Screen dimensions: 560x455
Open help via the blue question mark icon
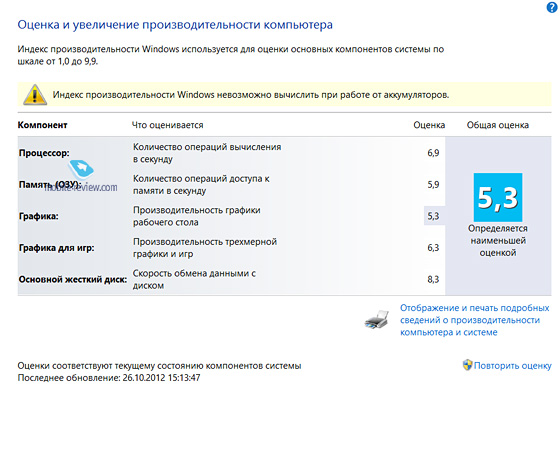552,8
